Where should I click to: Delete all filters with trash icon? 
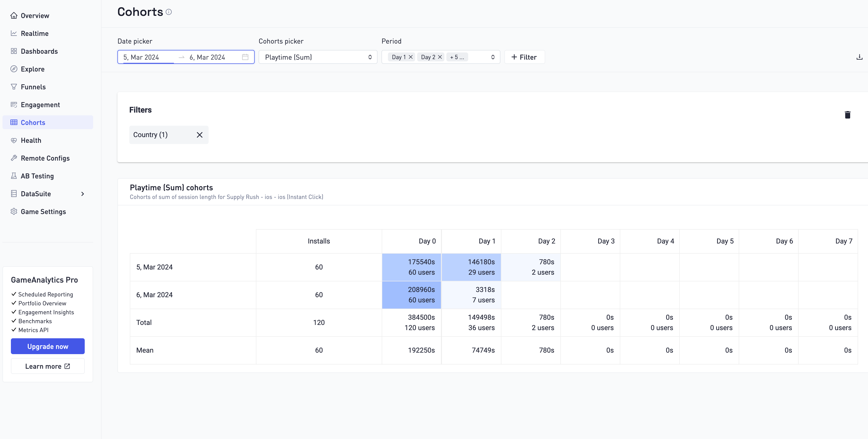[x=848, y=115]
